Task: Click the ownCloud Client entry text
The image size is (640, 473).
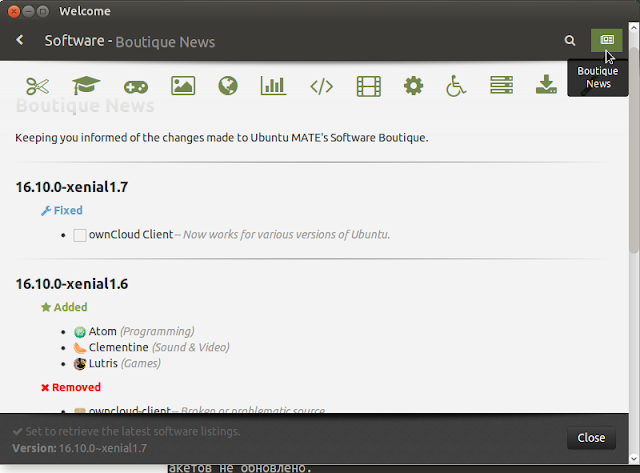Action: 131,235
